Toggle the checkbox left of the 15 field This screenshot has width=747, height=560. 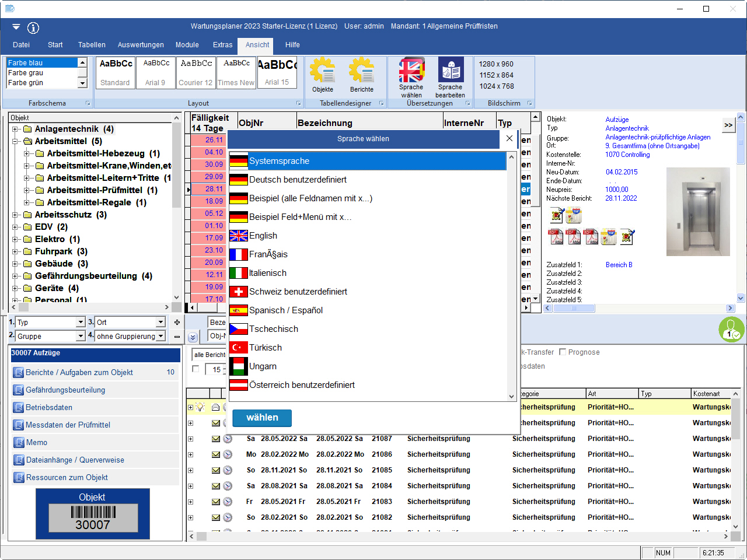pos(196,369)
